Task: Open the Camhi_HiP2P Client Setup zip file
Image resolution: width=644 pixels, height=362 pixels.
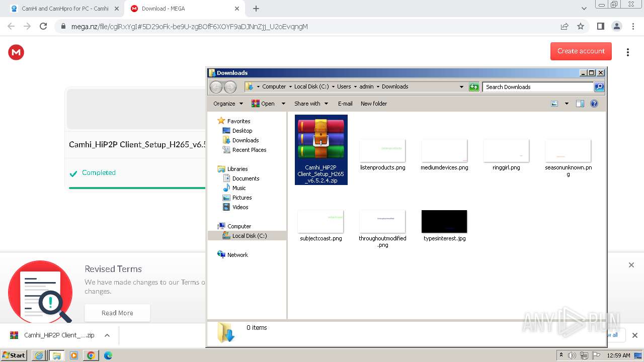Action: [321, 149]
